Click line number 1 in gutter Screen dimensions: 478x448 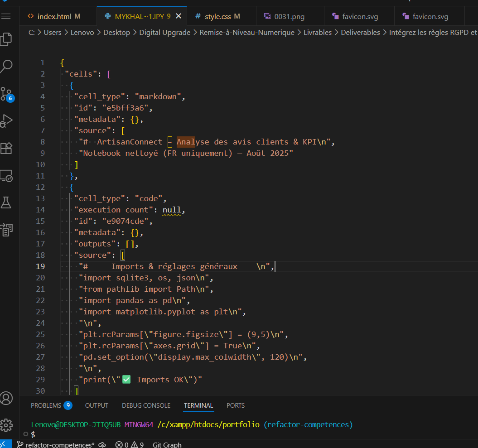pos(43,63)
